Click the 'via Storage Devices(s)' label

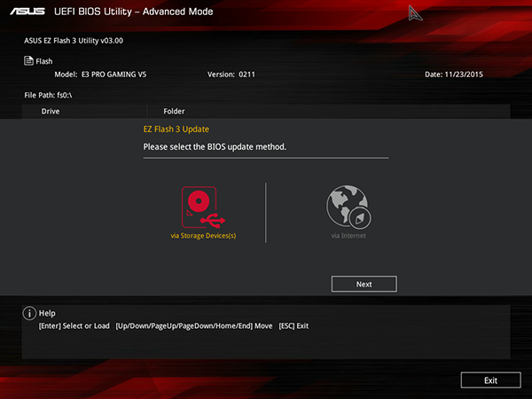coord(203,236)
